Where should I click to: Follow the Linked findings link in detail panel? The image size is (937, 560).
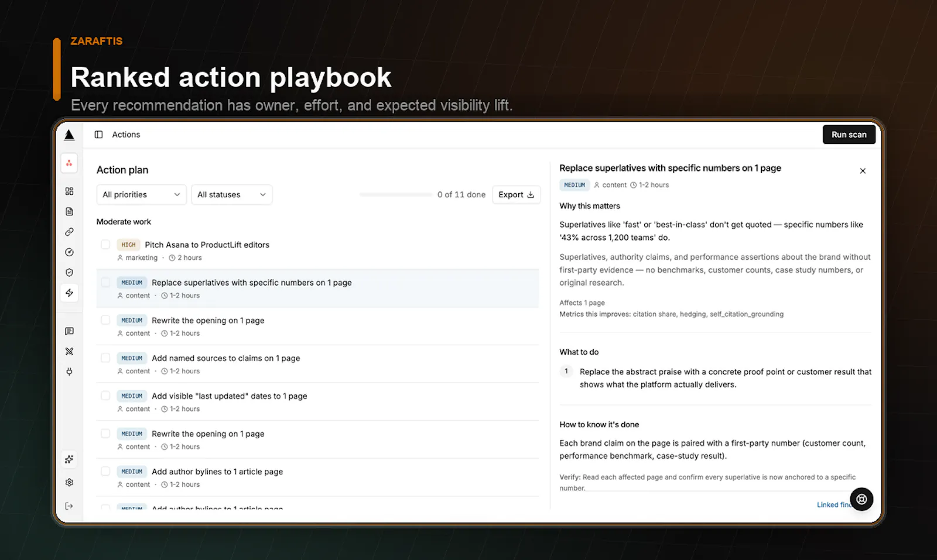[x=834, y=504]
